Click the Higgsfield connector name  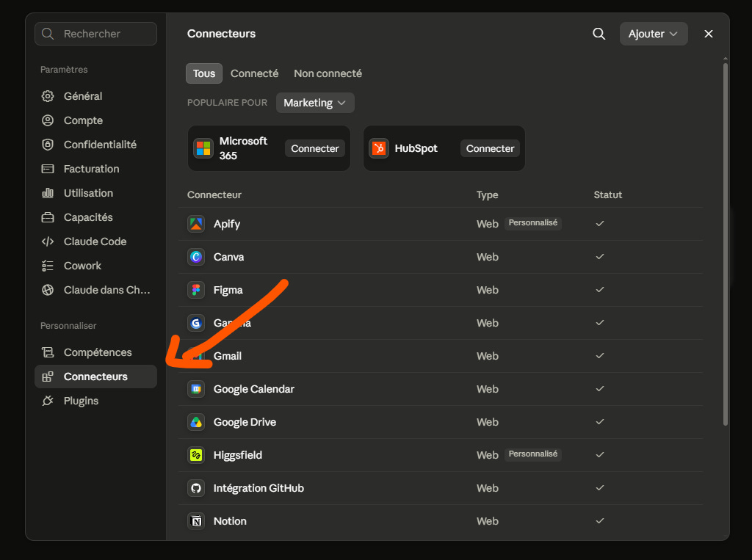(237, 455)
